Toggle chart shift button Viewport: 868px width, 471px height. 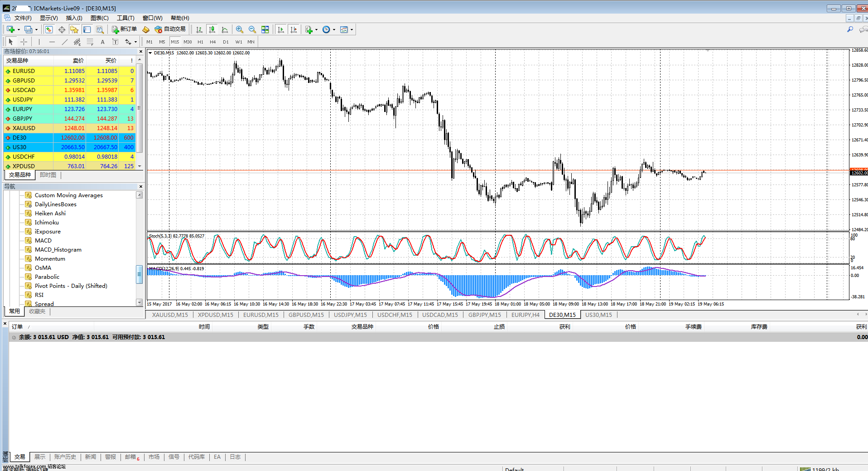[294, 29]
